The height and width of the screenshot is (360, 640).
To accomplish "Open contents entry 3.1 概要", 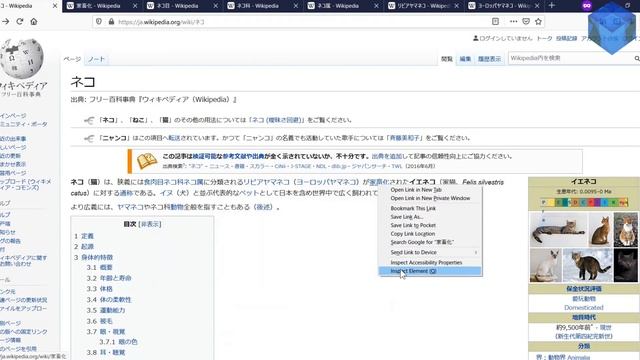I will click(99, 267).
